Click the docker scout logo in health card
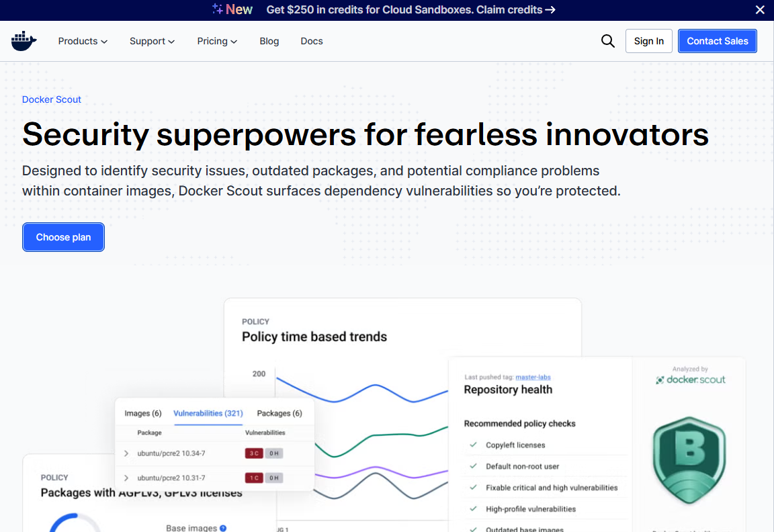This screenshot has width=774, height=532. click(x=690, y=380)
